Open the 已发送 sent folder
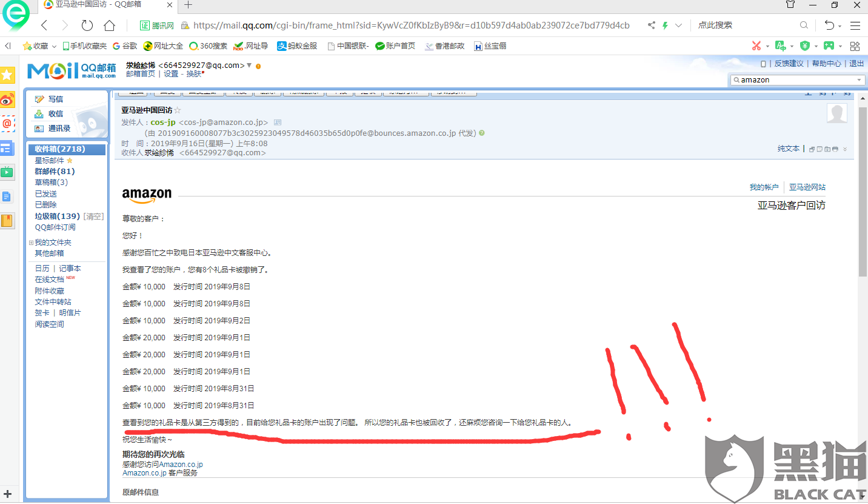 (45, 194)
